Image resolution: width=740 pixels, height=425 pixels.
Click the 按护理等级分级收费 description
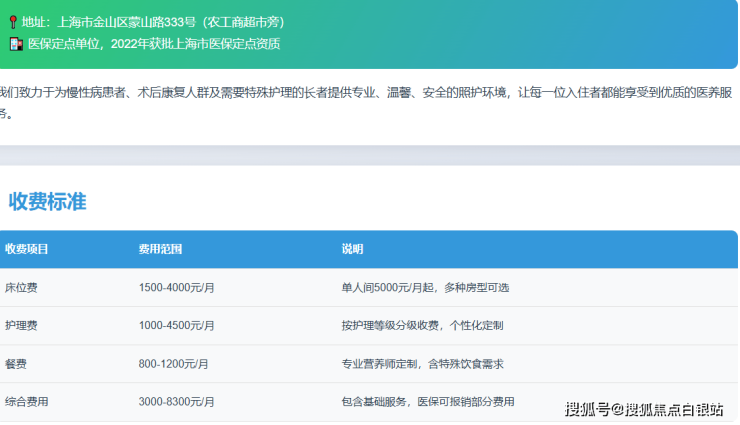[422, 326]
